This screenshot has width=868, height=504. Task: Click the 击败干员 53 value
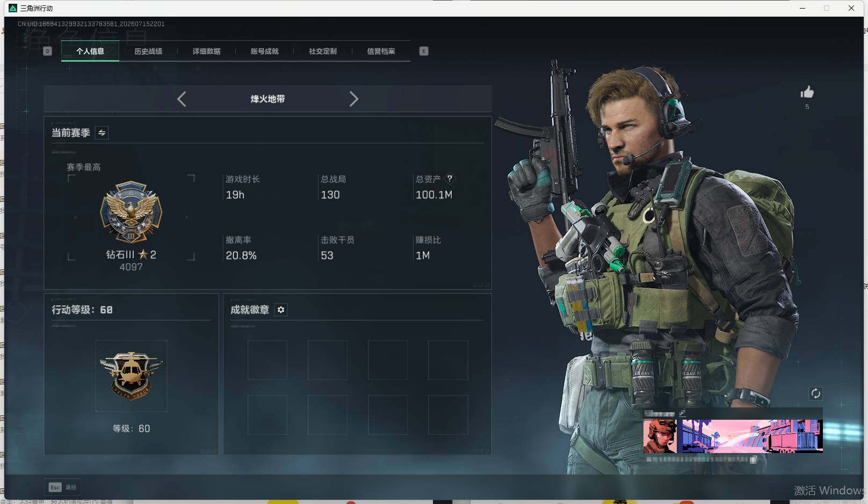[x=327, y=255]
